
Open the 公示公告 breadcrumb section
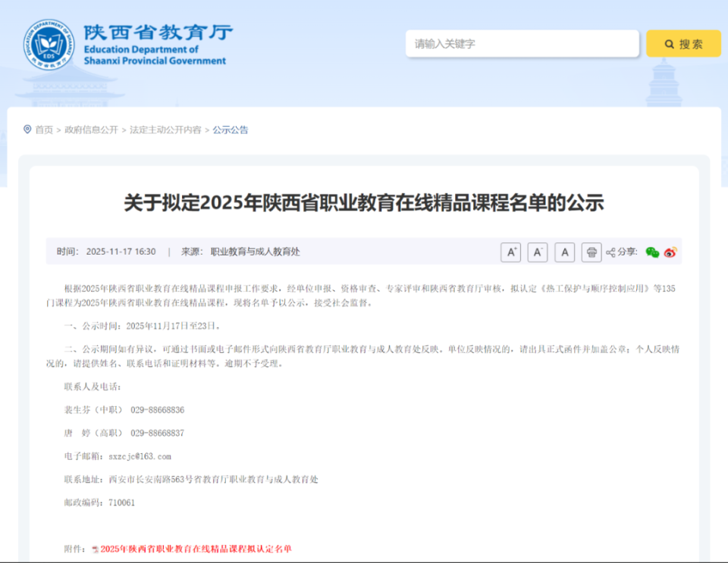coord(230,130)
